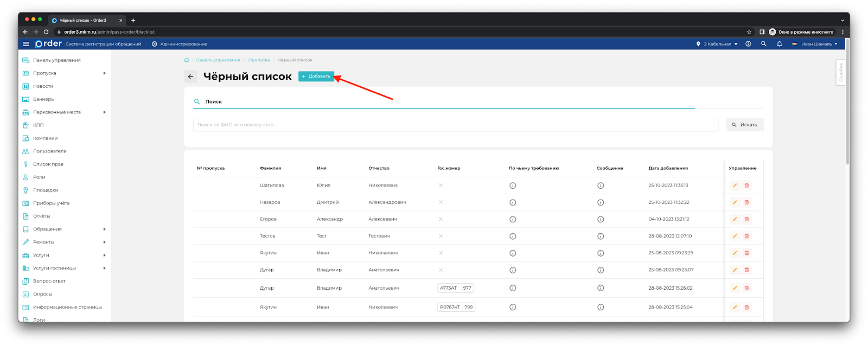
Task: Click the delete trash icon for Назаров row
Action: pos(746,202)
